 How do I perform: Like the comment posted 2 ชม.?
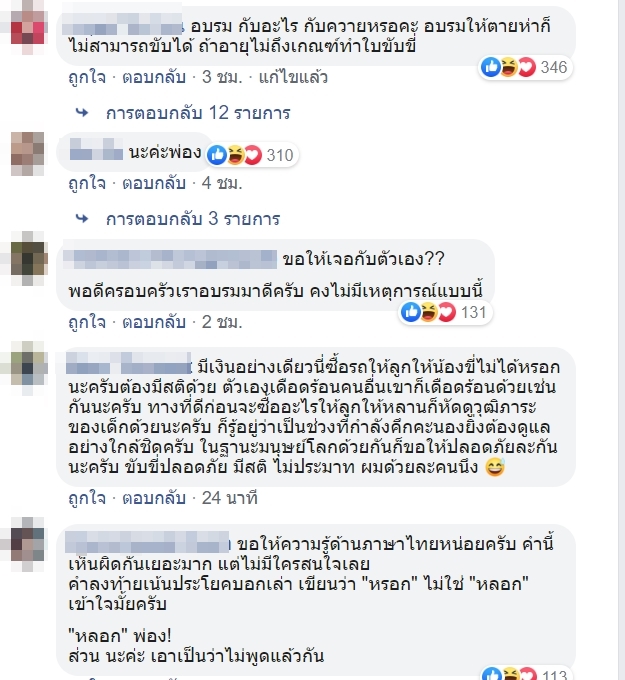87,322
